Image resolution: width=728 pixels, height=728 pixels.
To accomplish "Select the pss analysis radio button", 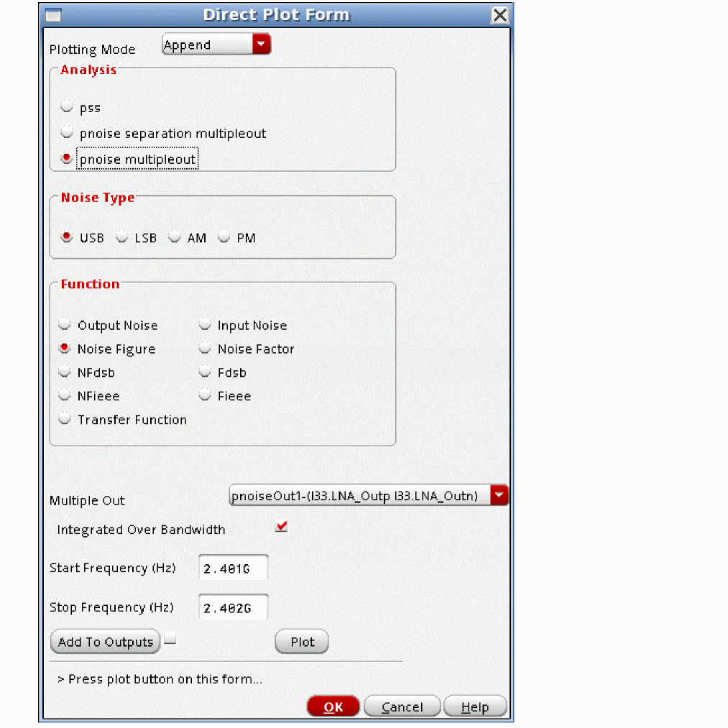I will point(67,107).
